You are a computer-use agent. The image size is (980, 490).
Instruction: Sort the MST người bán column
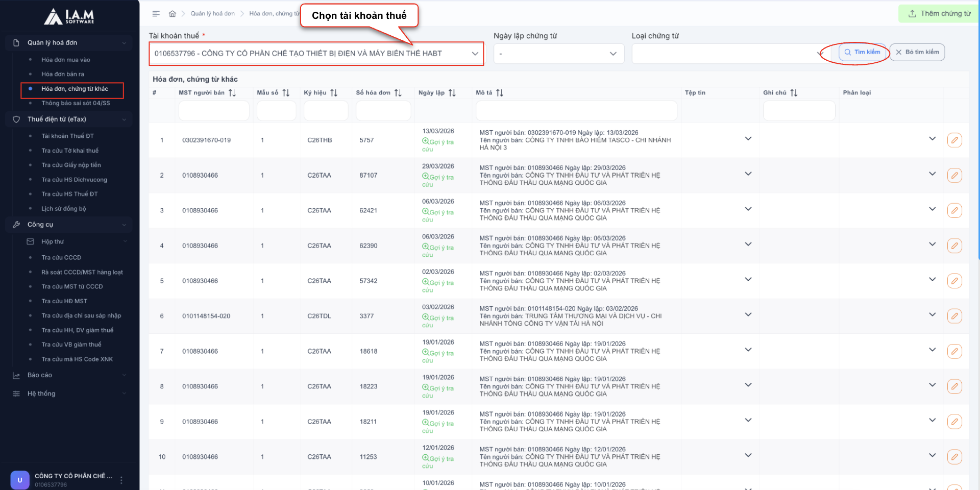pyautogui.click(x=232, y=93)
